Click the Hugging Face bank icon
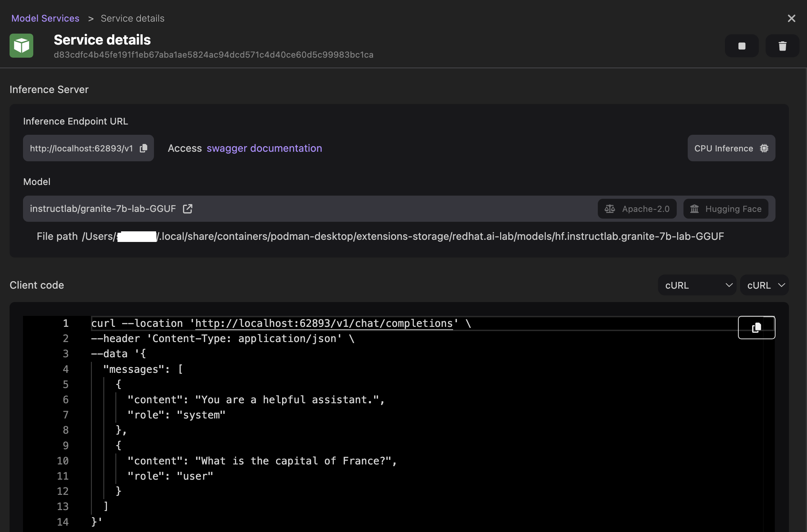 click(x=694, y=209)
